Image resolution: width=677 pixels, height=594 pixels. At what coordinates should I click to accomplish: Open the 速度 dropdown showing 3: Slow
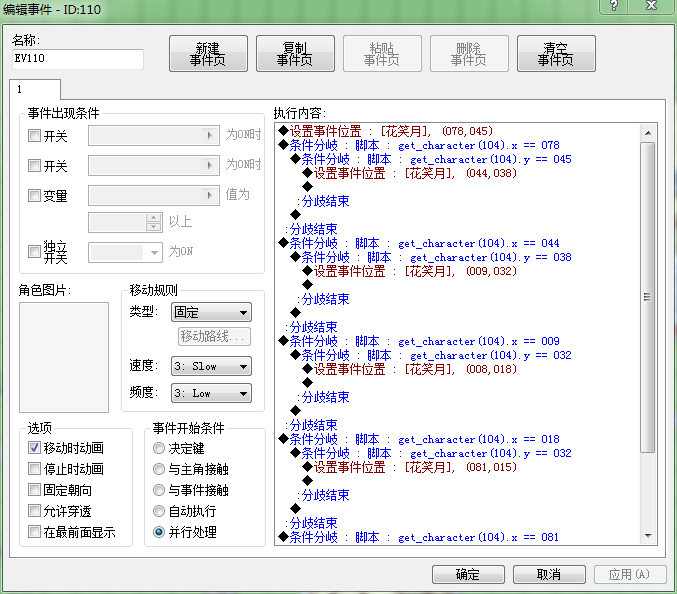[x=212, y=366]
